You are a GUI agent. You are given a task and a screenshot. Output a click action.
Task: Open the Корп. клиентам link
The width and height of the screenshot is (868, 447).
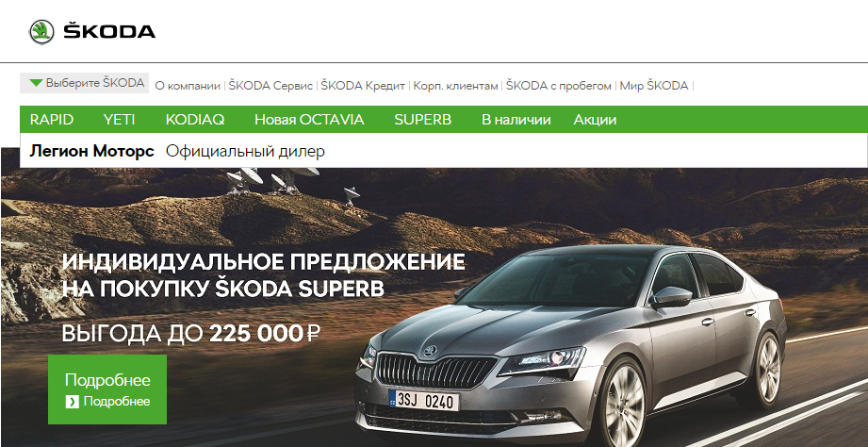[x=455, y=86]
